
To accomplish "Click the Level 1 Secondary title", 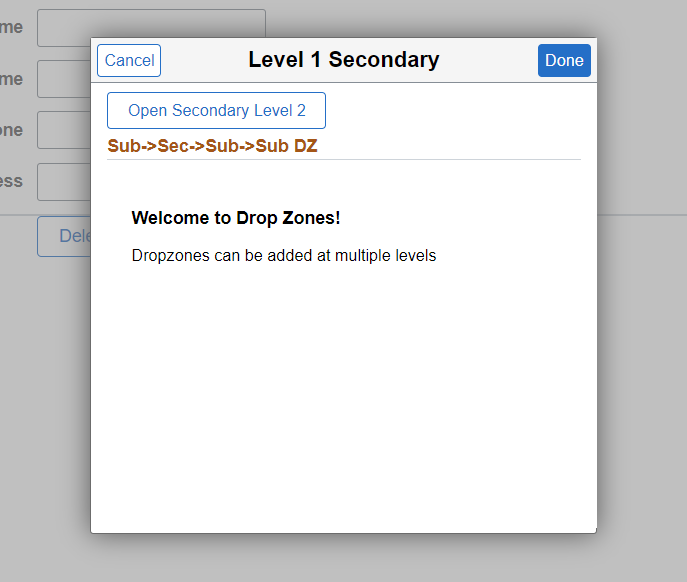I will (x=343, y=60).
